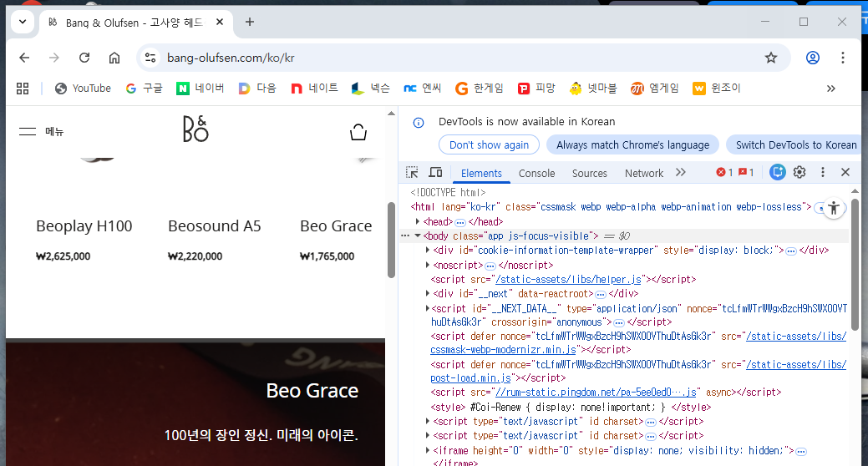Open the pingdom script source link
868x466 pixels.
[x=596, y=393]
